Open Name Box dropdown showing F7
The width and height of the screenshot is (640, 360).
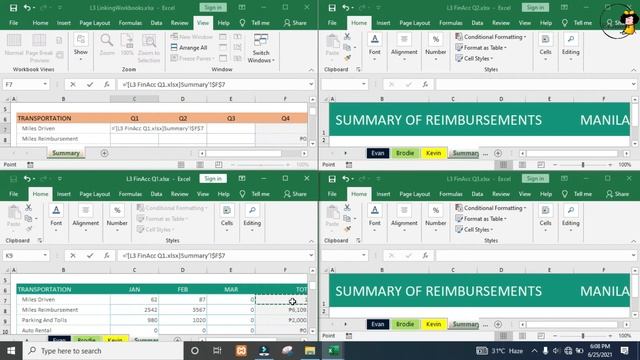[45, 84]
